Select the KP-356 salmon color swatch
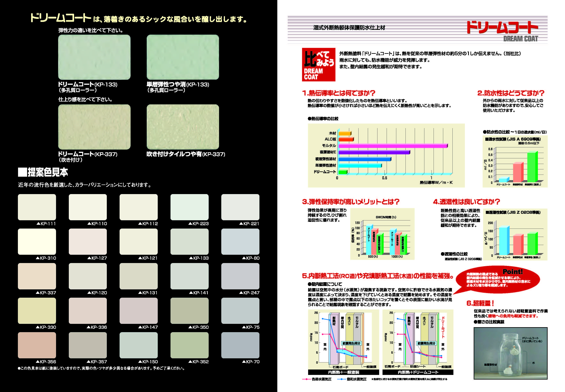This screenshot has width=565, height=392. 37,345
